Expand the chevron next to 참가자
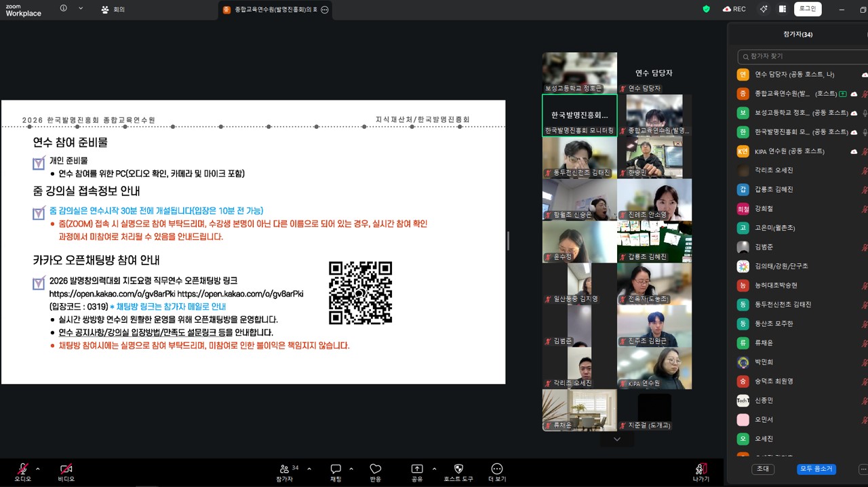This screenshot has height=487, width=868. 309,469
